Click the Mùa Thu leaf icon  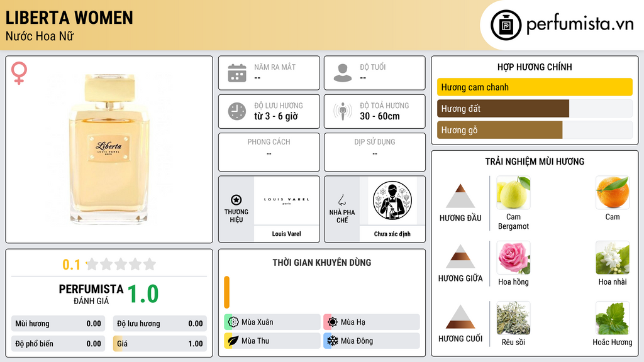pos(233,341)
